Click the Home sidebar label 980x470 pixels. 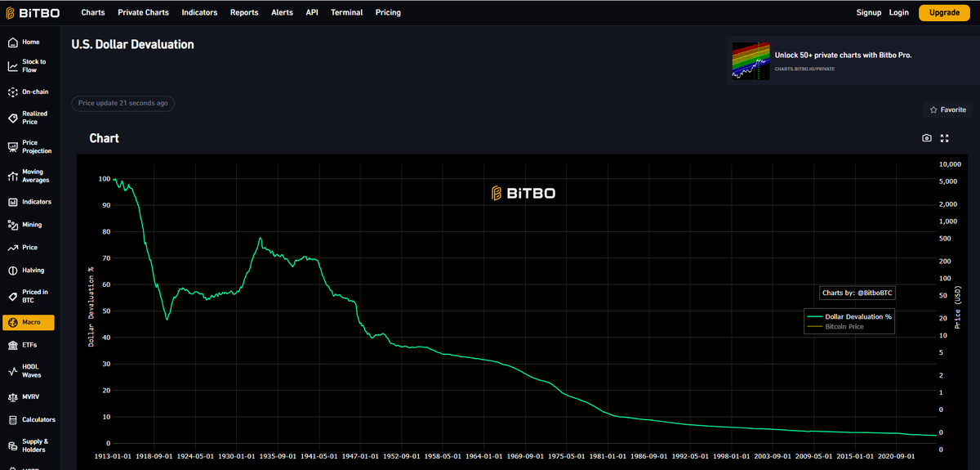pyautogui.click(x=30, y=42)
